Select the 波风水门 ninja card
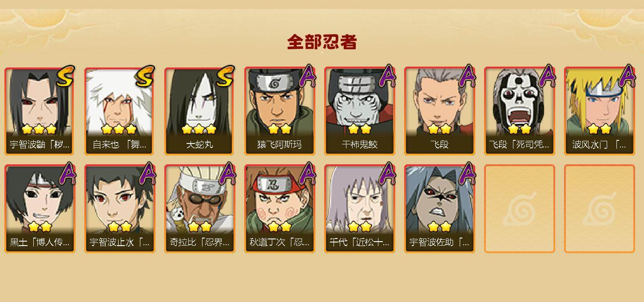Viewport: 644px width, 302px height. click(600, 111)
